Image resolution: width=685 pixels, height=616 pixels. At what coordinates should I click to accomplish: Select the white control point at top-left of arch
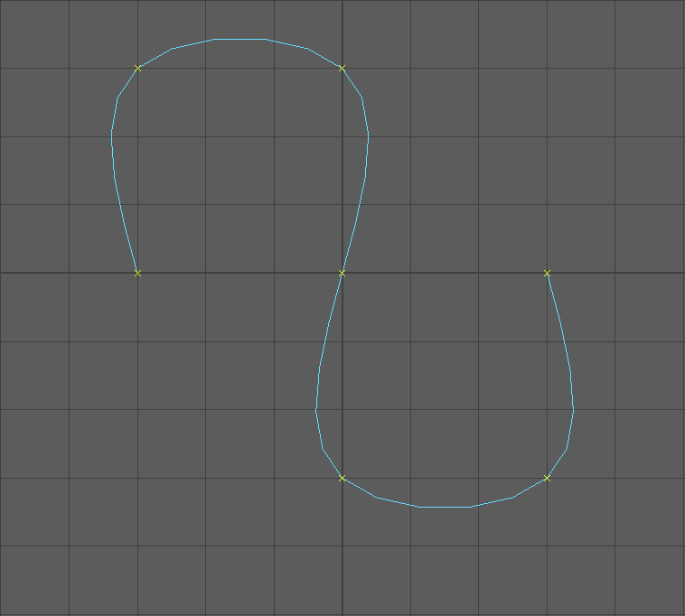pyautogui.click(x=137, y=68)
